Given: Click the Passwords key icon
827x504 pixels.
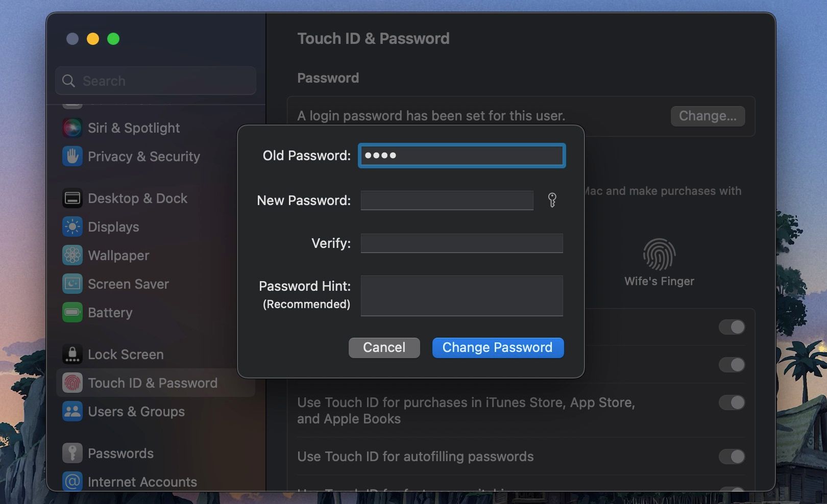Looking at the screenshot, I should click(72, 452).
